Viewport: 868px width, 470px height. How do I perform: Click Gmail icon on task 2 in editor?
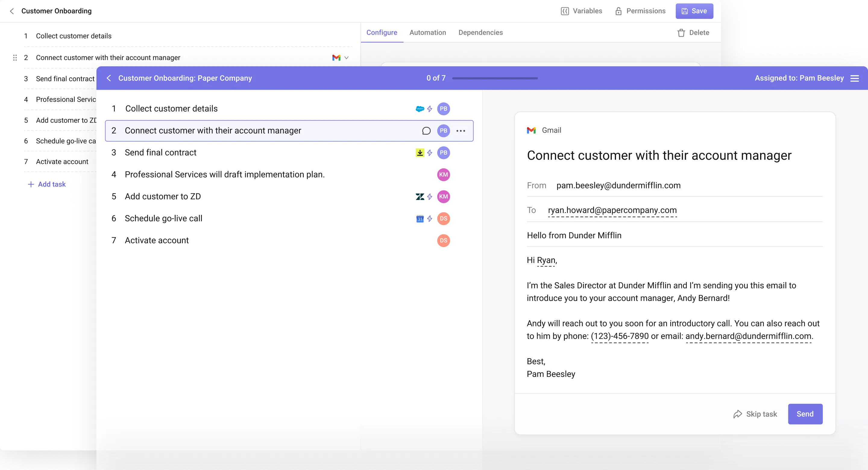pyautogui.click(x=336, y=58)
